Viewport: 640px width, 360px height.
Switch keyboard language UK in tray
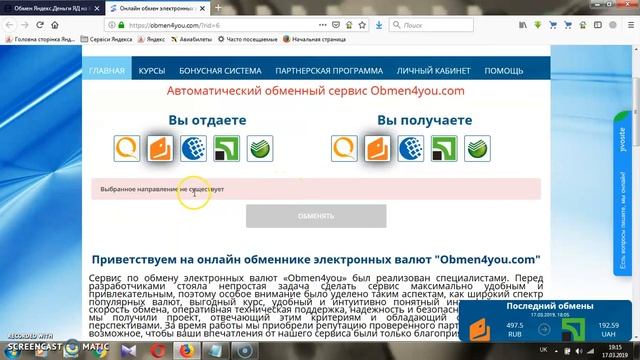544,350
